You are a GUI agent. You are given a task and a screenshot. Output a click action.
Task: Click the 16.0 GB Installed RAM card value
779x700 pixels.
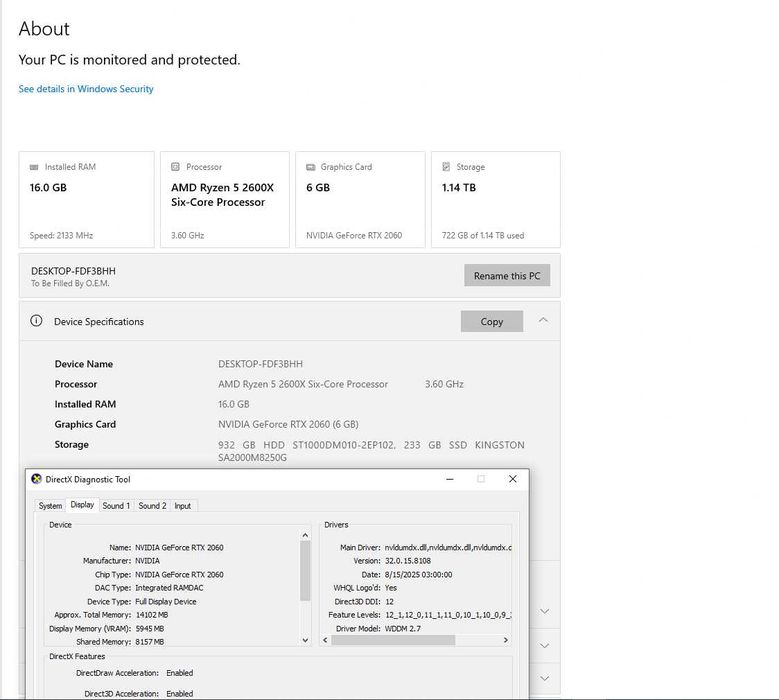[48, 188]
